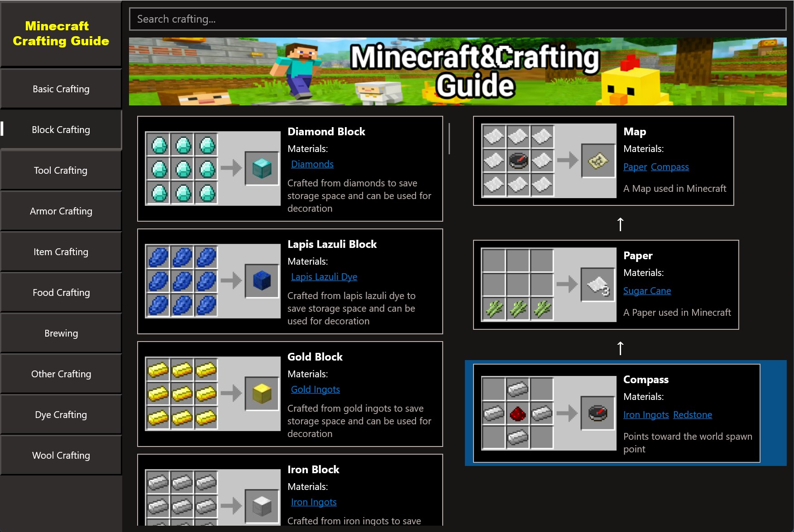Select the Lapis Lazuli Block recipe title
Image resolution: width=794 pixels, height=532 pixels.
332,244
